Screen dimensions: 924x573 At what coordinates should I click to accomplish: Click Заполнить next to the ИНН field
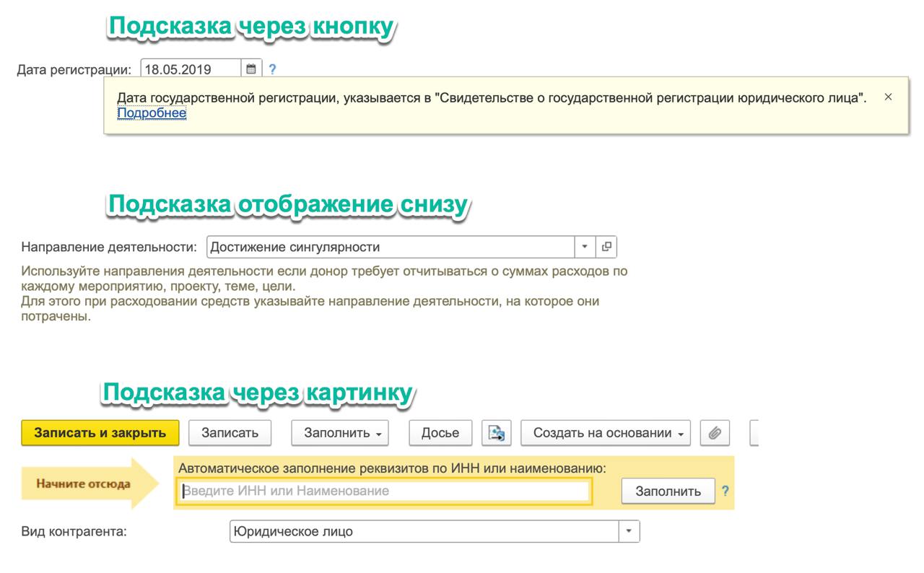pyautogui.click(x=668, y=491)
